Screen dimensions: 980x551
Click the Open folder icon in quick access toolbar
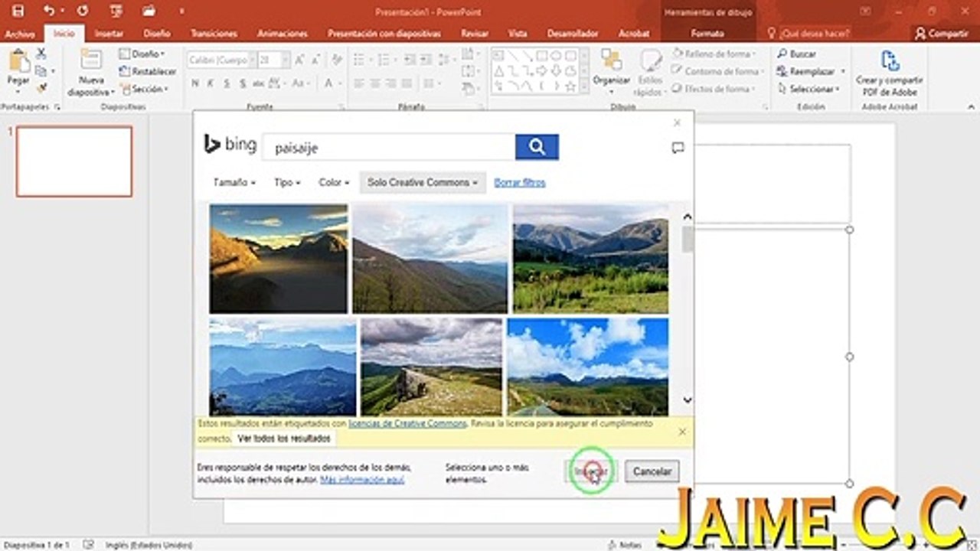point(149,11)
